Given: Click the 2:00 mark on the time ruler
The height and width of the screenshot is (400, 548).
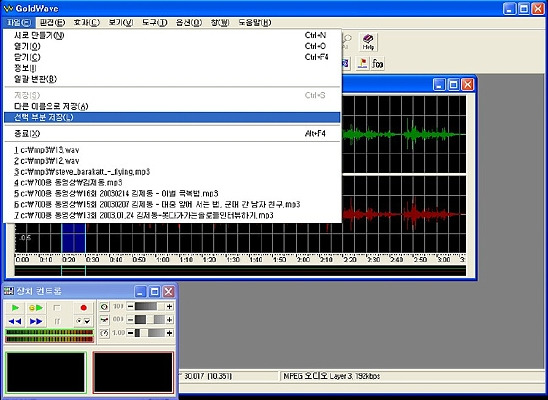Looking at the screenshot, I should 303,260.
